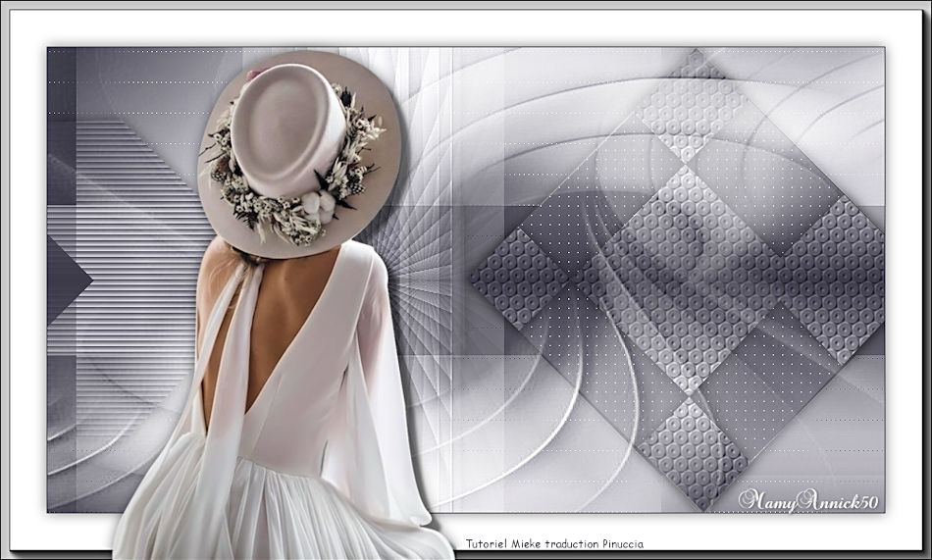Viewport: 932px width, 560px height.
Task: Click the 'Tutoriel Mieke traduction Pinuccia' caption
Action: [554, 543]
